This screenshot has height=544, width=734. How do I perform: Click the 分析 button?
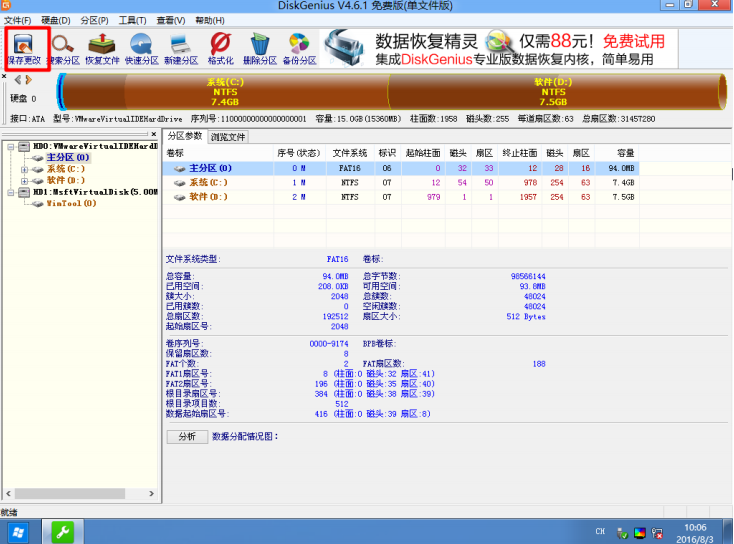(x=187, y=436)
